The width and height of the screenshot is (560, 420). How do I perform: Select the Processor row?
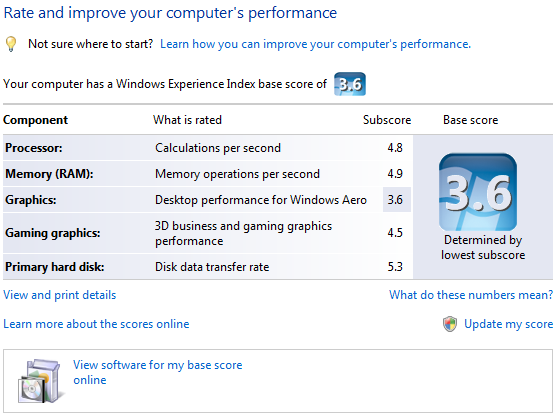(x=208, y=148)
